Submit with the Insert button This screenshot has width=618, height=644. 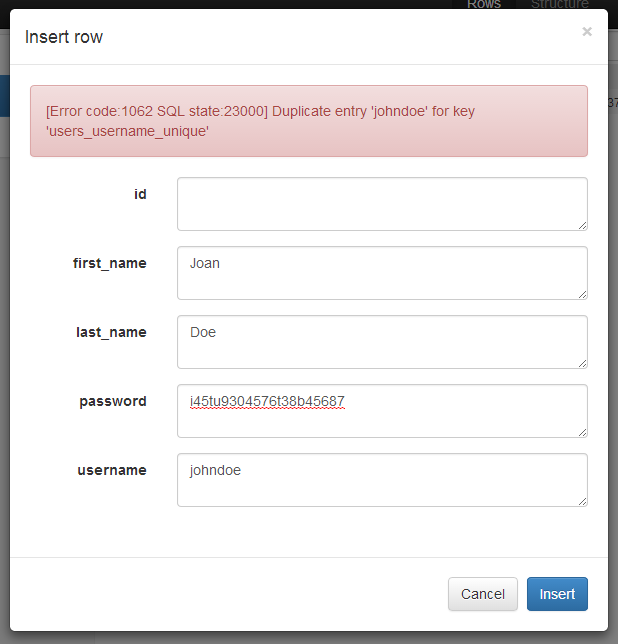tap(557, 594)
